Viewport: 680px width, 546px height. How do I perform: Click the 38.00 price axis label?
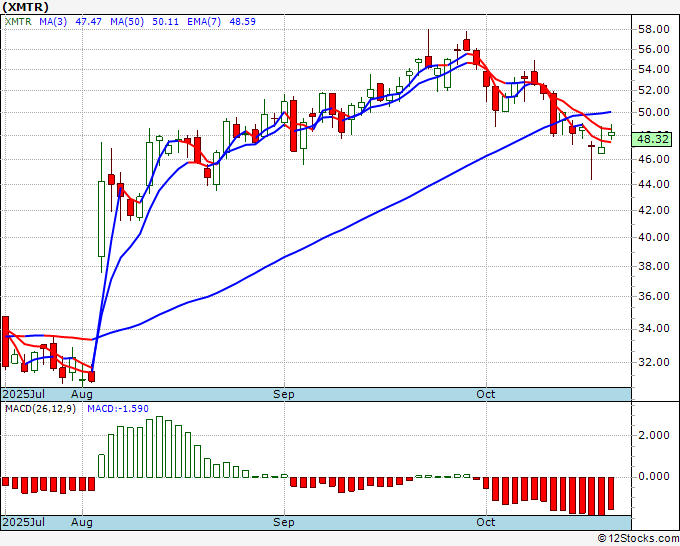654,266
